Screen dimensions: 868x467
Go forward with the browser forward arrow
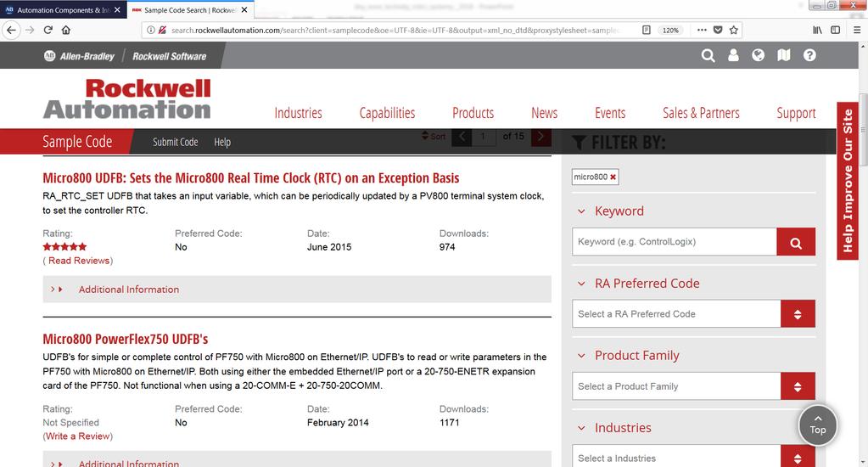(x=30, y=30)
